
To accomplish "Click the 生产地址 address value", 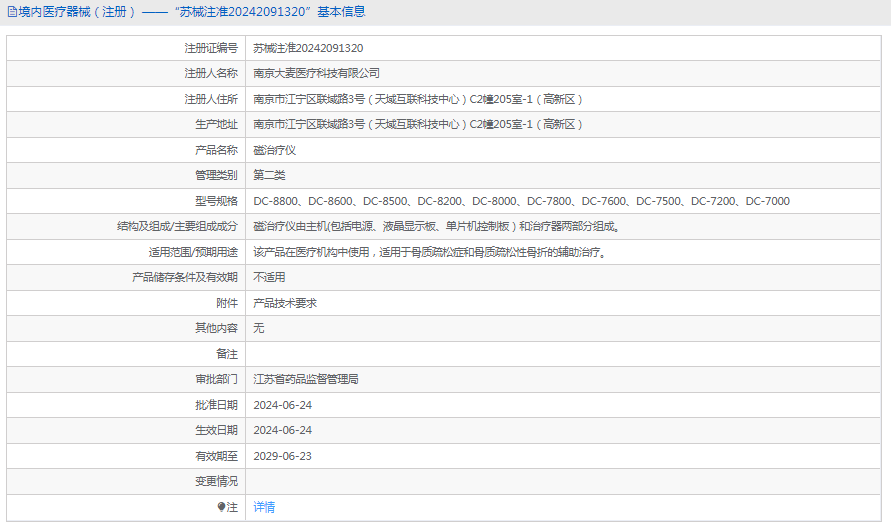I will point(418,124).
